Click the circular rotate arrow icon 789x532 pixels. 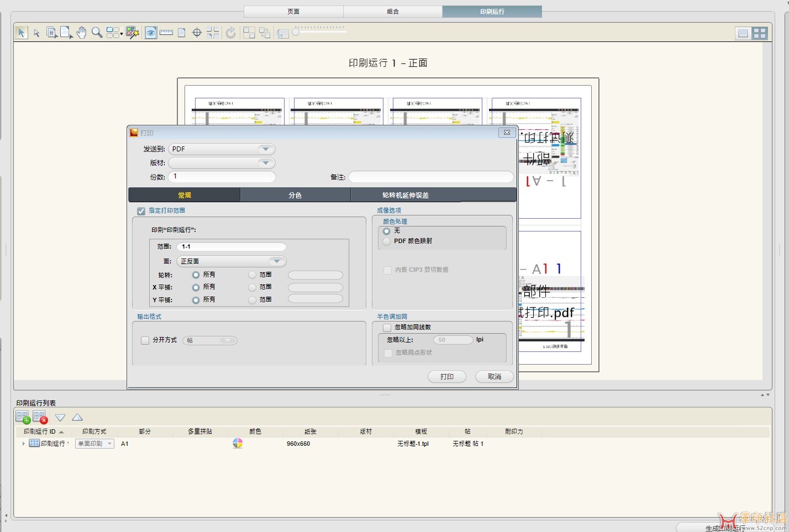[x=230, y=33]
